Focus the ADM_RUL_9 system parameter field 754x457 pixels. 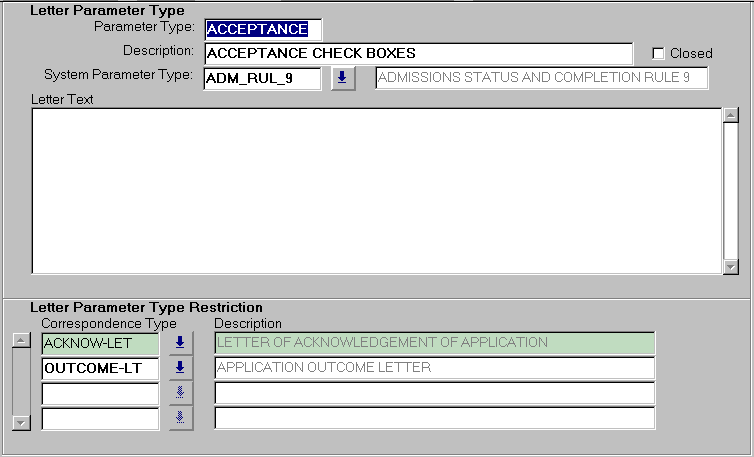pyautogui.click(x=262, y=79)
